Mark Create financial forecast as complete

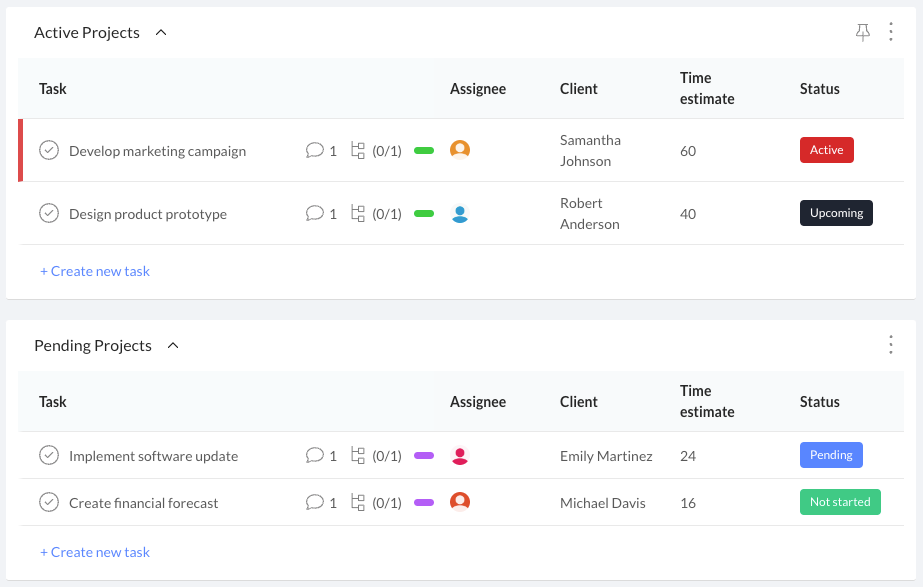[x=49, y=503]
